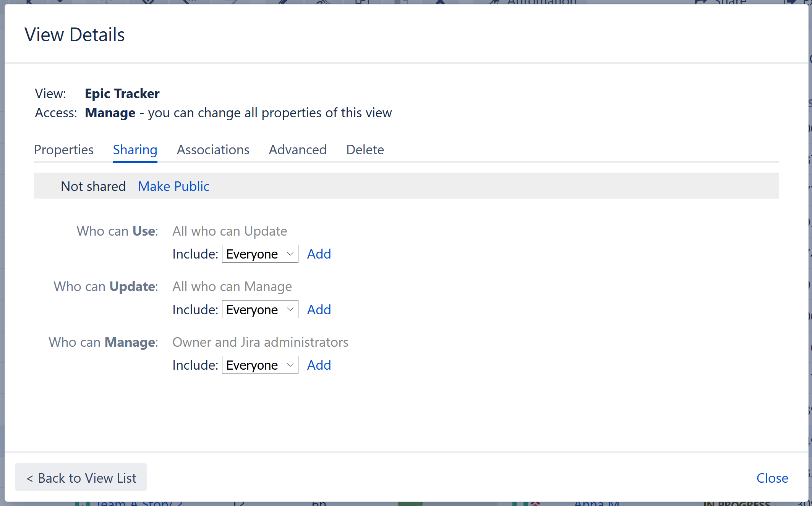Click the broom sweep icon in the toolbar
Screen dimensions: 812x506
(x=322, y=3)
